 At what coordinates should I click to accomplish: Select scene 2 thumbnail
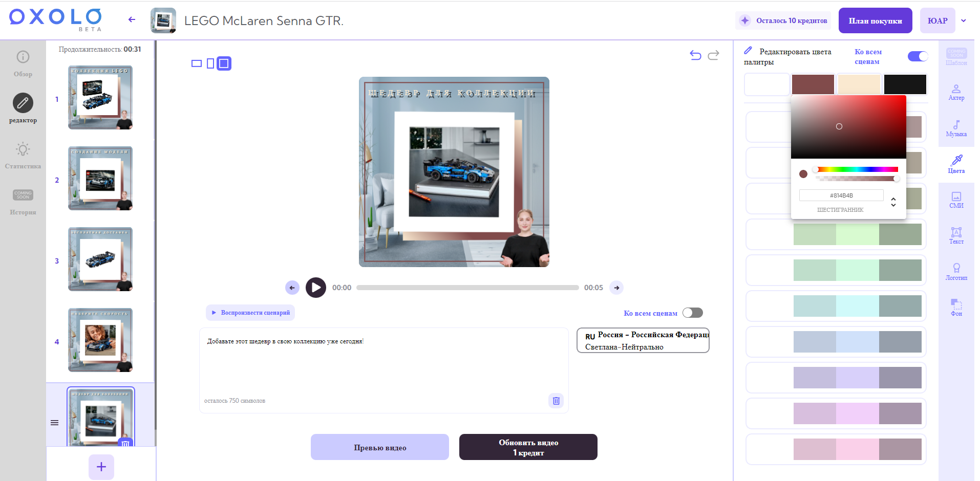100,178
